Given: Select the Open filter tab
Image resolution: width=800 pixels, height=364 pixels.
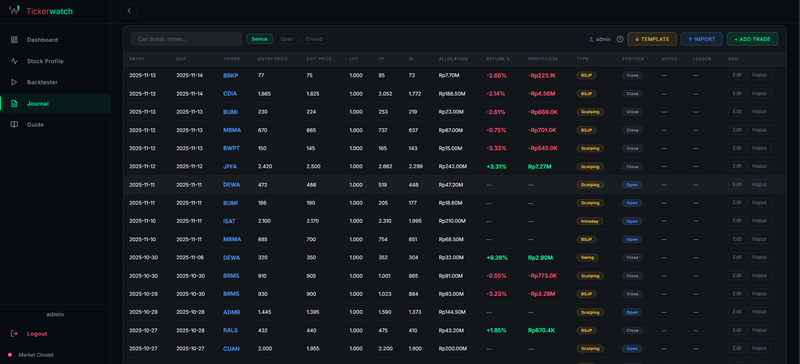Looking at the screenshot, I should (x=287, y=39).
